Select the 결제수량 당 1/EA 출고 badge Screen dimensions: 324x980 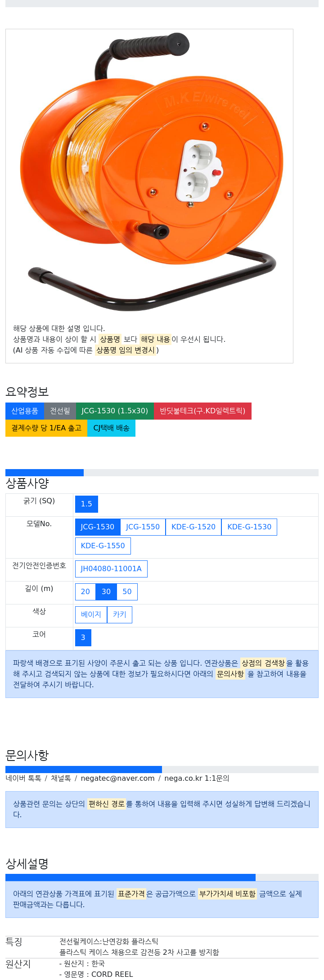46,428
